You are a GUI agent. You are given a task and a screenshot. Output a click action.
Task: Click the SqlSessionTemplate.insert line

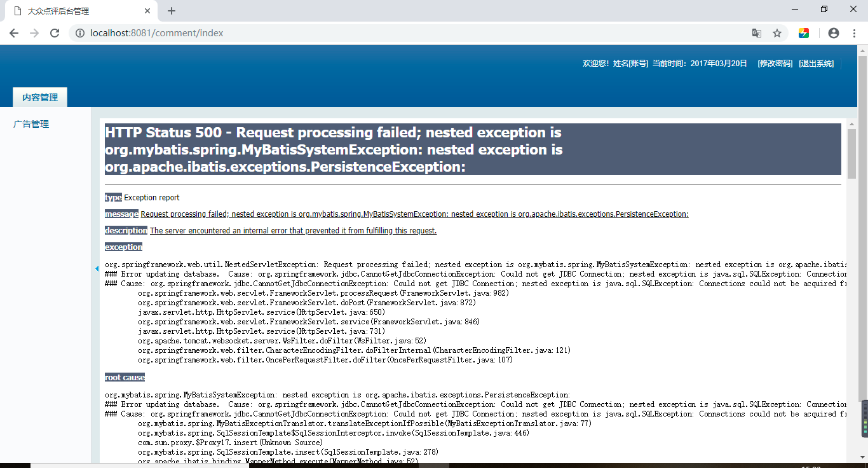pyautogui.click(x=288, y=451)
